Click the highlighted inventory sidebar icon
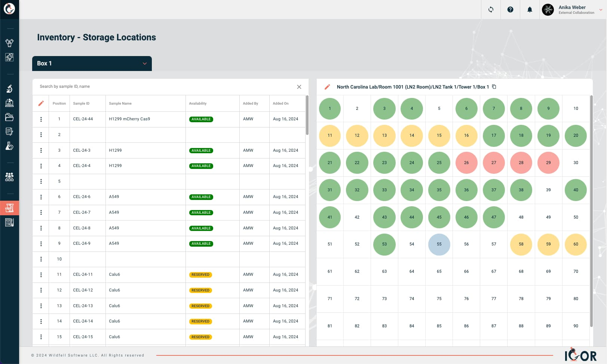 point(9,208)
